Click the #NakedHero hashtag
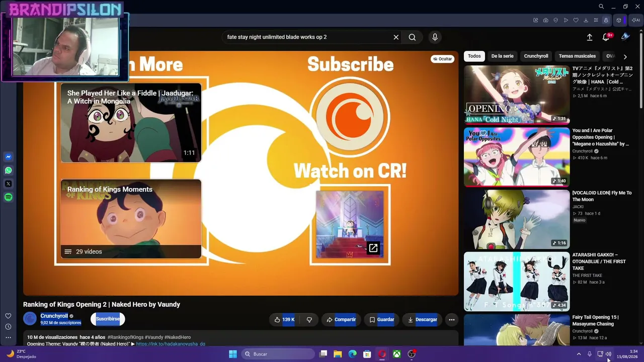The height and width of the screenshot is (362, 644). tap(178, 337)
